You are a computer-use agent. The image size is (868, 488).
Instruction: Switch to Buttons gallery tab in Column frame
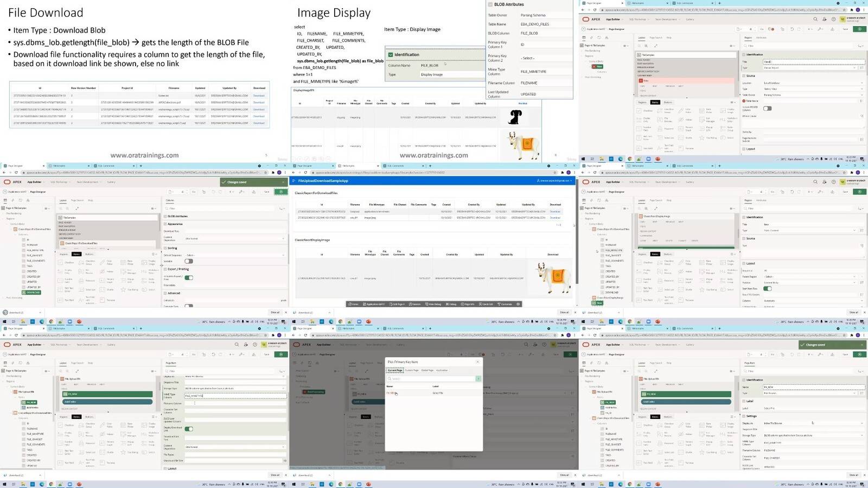coord(89,254)
